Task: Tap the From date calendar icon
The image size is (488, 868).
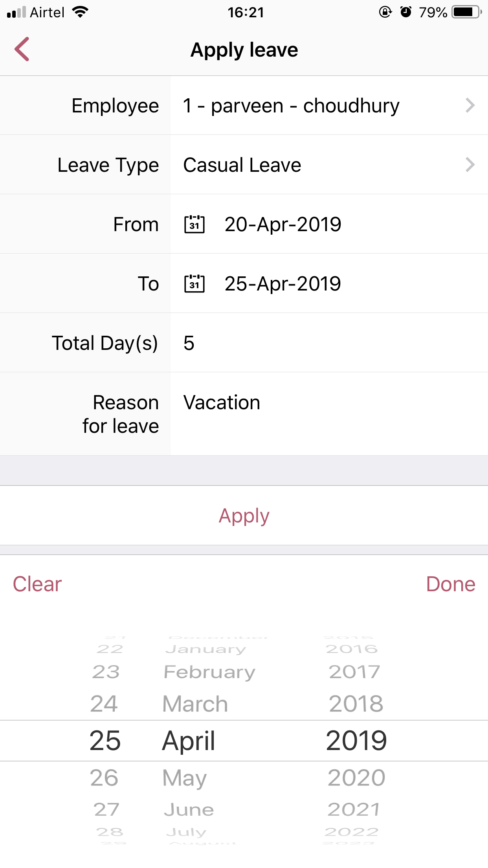Action: [x=194, y=224]
